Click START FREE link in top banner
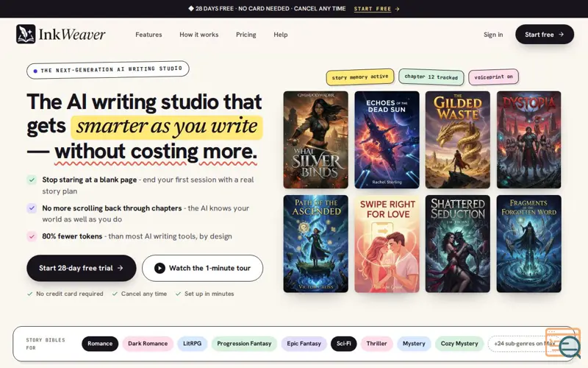The width and height of the screenshot is (588, 368). click(373, 9)
